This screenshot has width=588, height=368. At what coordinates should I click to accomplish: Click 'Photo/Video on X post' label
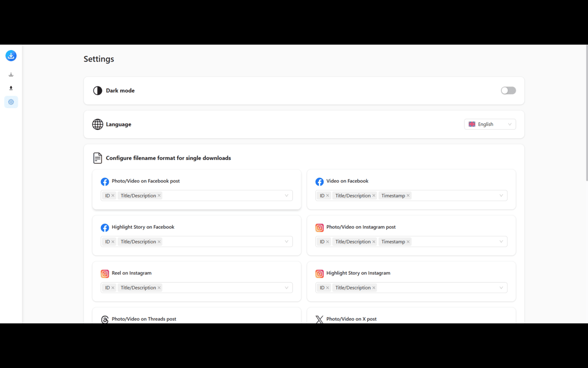[351, 319]
